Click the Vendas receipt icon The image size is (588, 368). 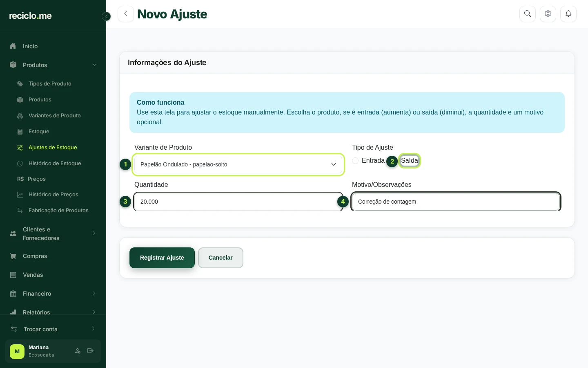(13, 275)
